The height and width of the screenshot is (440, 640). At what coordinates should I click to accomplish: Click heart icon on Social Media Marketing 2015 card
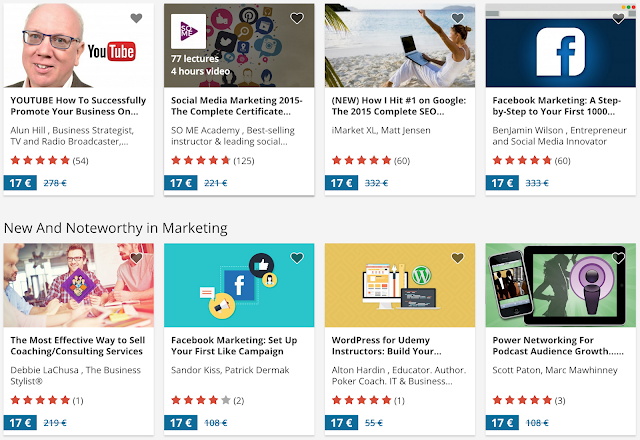[297, 18]
